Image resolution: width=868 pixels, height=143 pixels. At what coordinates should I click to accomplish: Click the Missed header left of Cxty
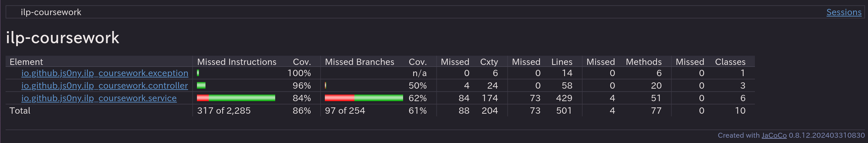(x=455, y=62)
